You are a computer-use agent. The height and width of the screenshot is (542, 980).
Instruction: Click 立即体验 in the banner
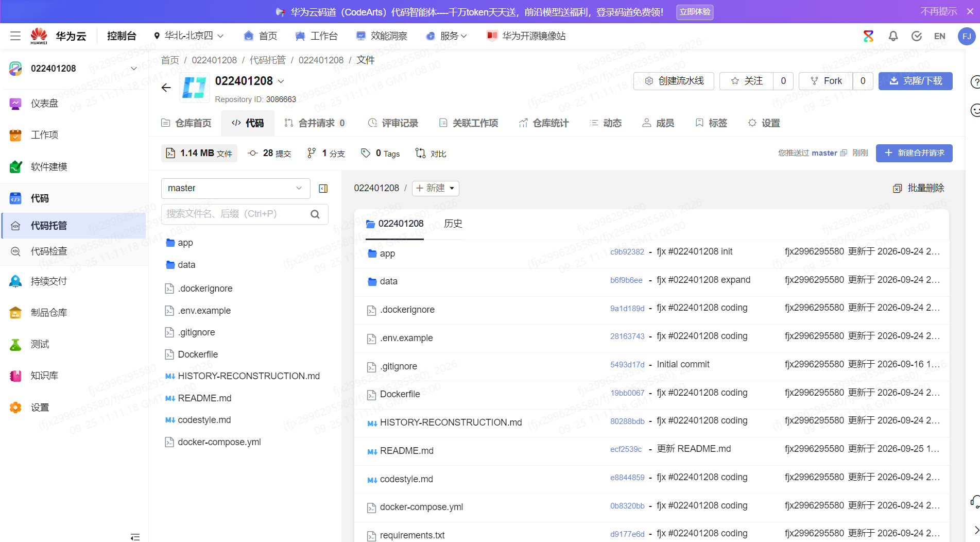click(x=695, y=12)
